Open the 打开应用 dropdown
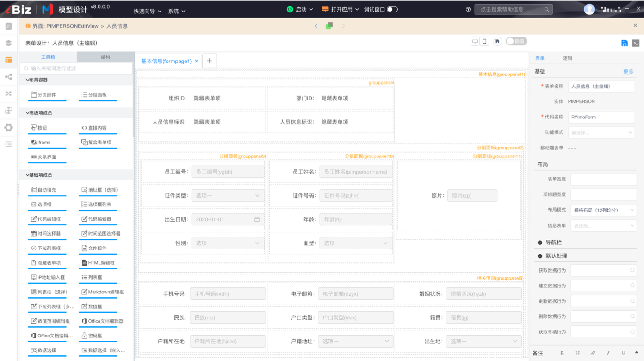The height and width of the screenshot is (361, 644). coord(341,9)
